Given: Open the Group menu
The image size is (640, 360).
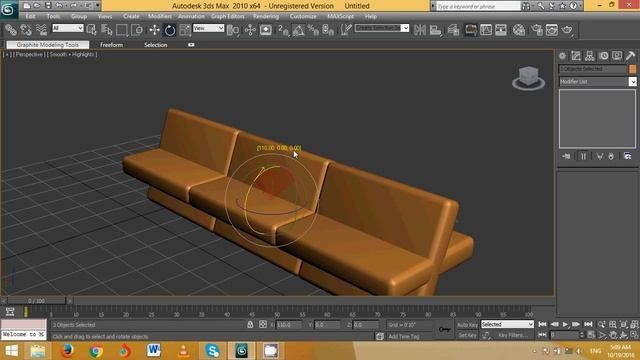Looking at the screenshot, I should click(x=79, y=16).
